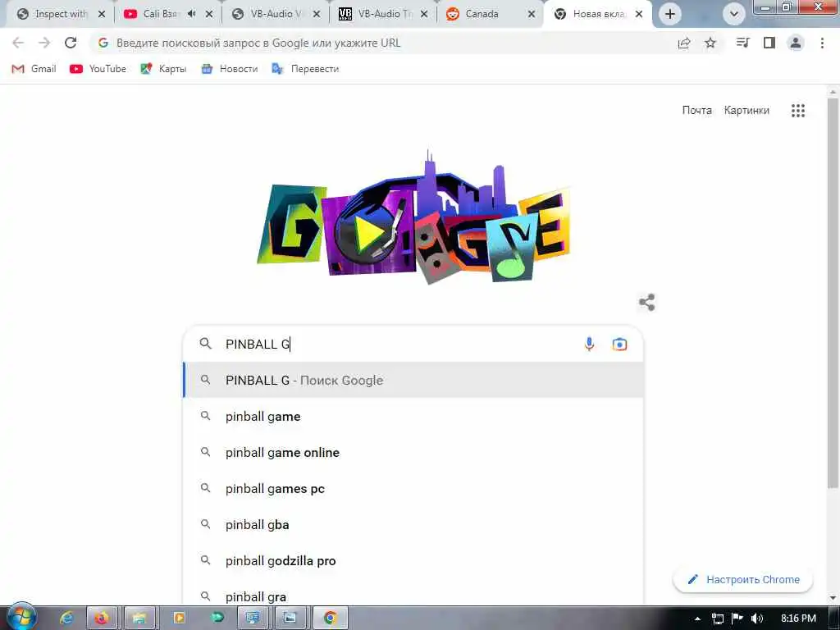Open the Google apps grid
Screen dimensions: 840x630
tap(798, 111)
